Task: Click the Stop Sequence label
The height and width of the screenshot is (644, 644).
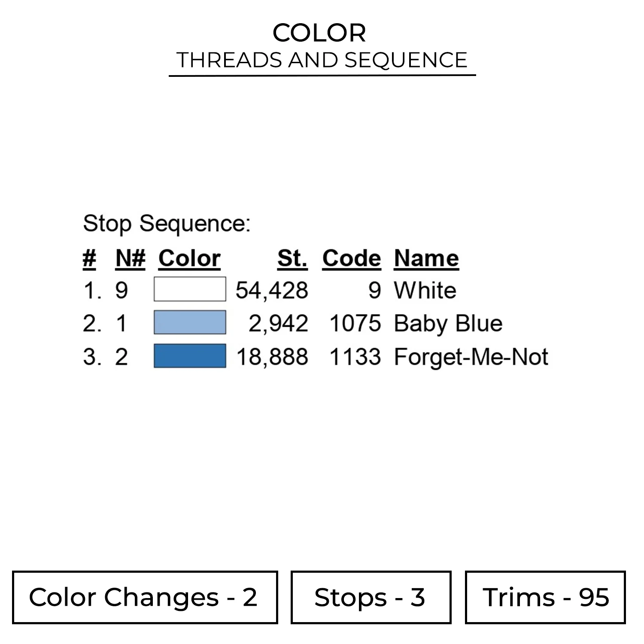Action: (167, 224)
